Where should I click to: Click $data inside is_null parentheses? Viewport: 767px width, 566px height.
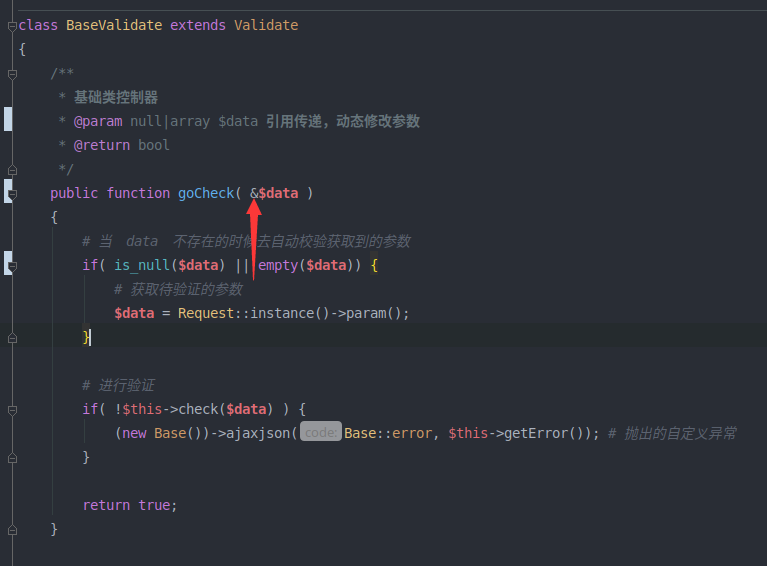[x=198, y=265]
